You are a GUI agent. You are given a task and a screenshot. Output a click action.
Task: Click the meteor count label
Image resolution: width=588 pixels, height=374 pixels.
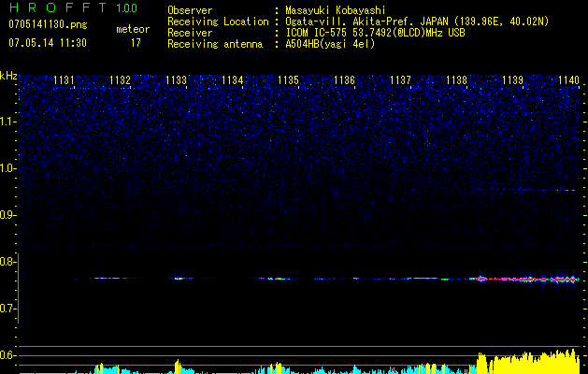(x=133, y=29)
